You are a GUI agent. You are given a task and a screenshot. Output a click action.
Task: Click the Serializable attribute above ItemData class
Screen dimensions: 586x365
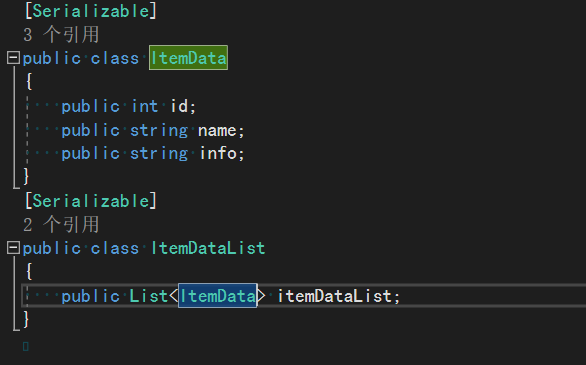pos(90,11)
